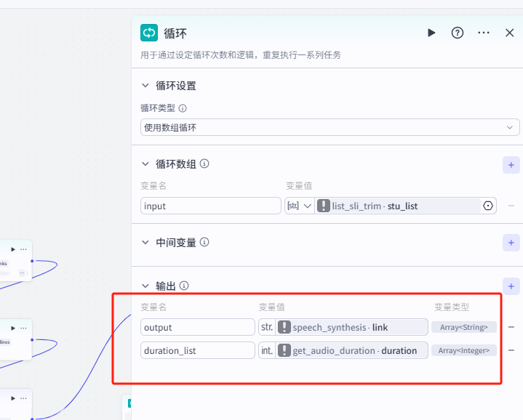Click info icon beside 循环数组 heading
The width and height of the screenshot is (523, 420).
205,164
